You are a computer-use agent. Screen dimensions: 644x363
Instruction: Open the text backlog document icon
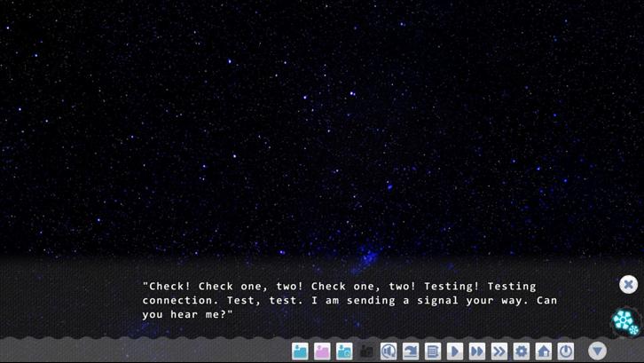click(433, 351)
